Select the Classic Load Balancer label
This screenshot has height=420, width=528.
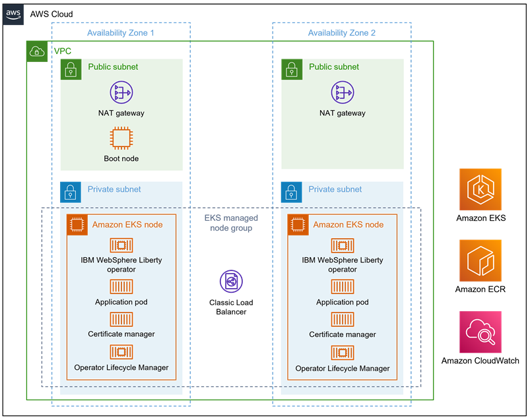click(x=231, y=307)
